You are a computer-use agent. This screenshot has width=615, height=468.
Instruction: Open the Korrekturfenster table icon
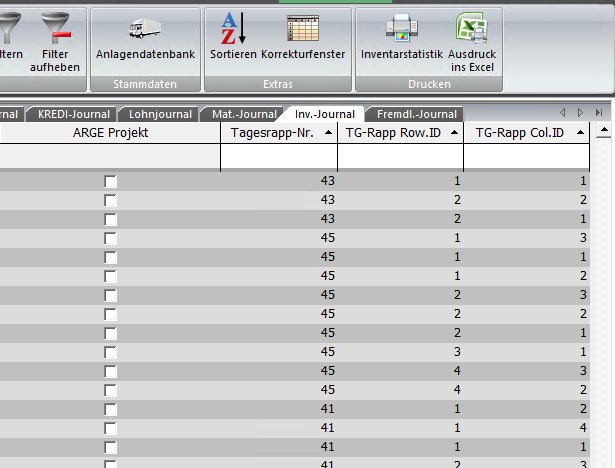(x=303, y=28)
